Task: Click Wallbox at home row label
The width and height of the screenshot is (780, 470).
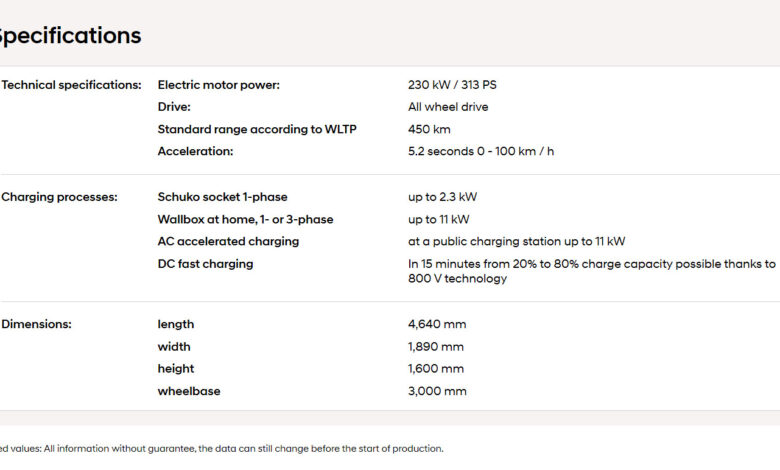Action: click(245, 219)
